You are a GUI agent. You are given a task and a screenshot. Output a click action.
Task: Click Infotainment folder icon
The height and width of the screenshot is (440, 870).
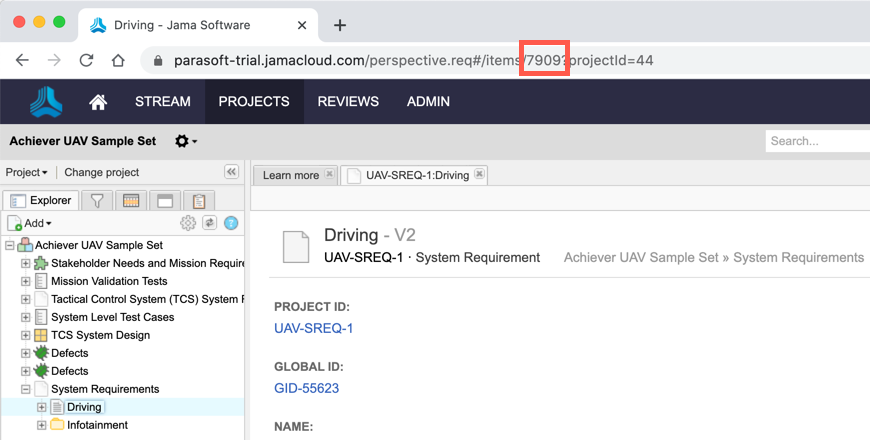[x=57, y=425]
